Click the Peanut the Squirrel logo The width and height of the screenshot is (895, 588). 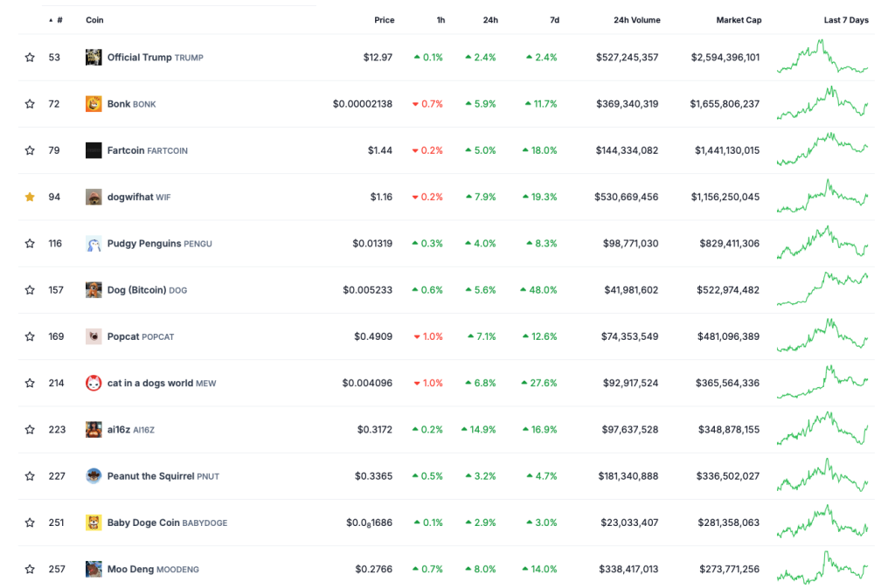pyautogui.click(x=94, y=476)
